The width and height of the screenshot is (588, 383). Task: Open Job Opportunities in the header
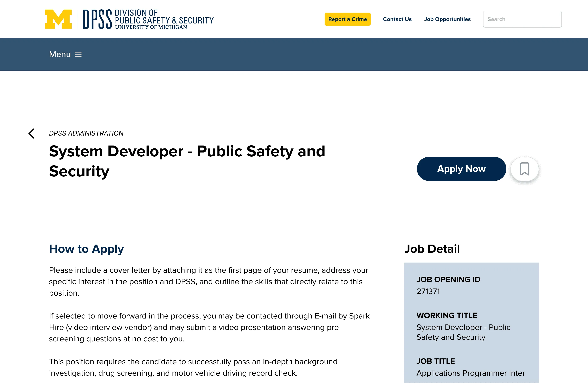click(x=447, y=19)
